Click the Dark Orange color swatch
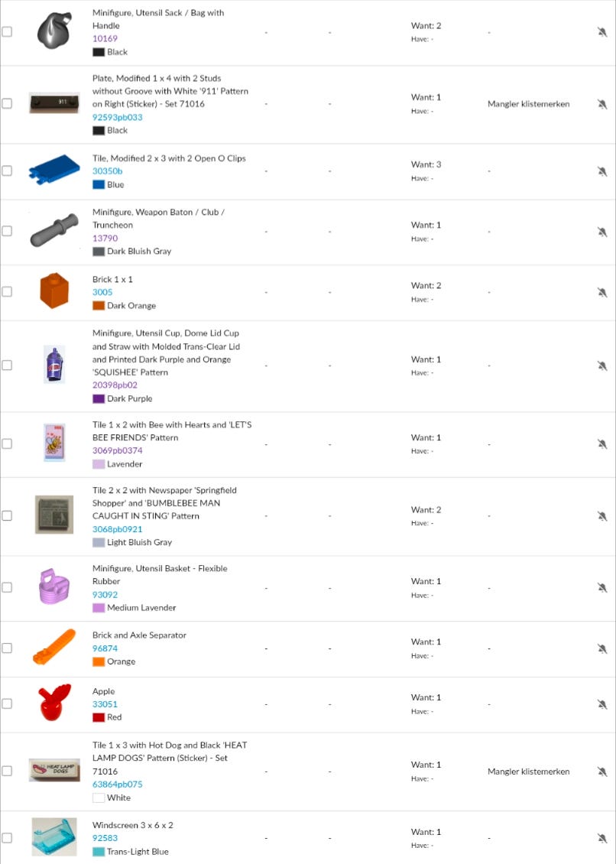This screenshot has height=864, width=616. [99, 306]
